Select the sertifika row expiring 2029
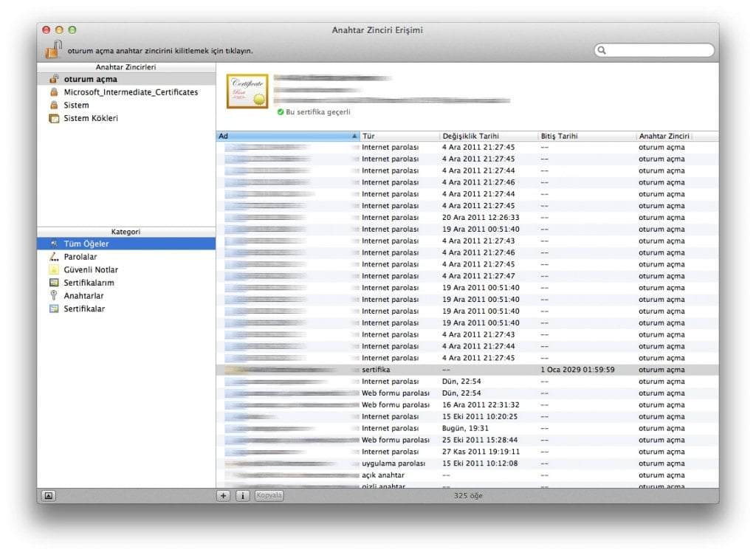756x555 pixels. point(465,370)
